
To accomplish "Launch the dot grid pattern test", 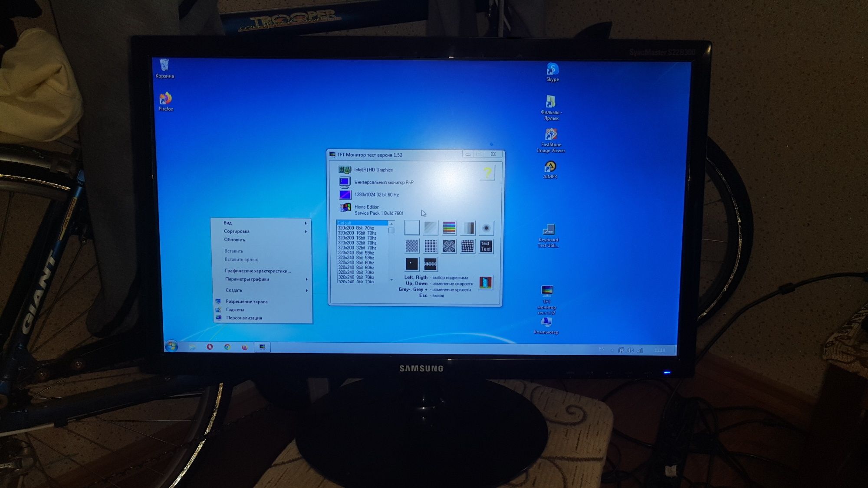I will coord(431,246).
